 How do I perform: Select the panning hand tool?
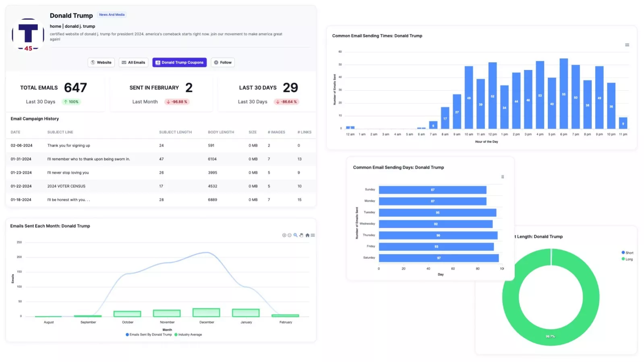pos(301,235)
